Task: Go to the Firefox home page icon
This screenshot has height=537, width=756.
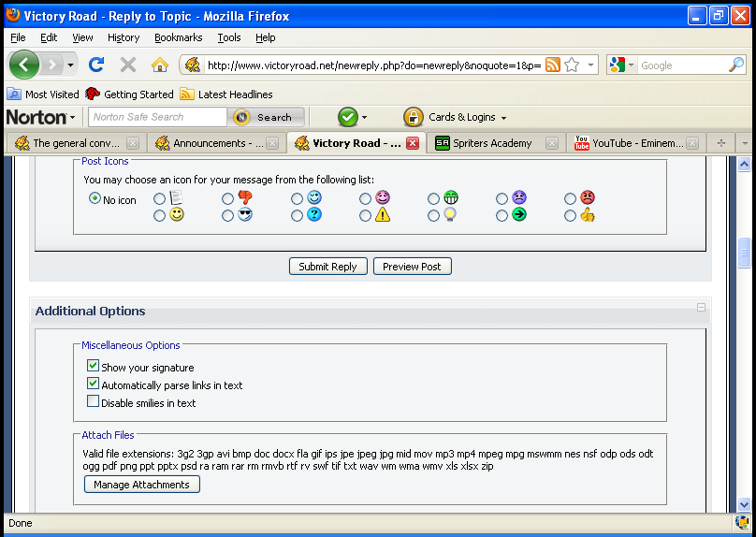Action: click(x=160, y=65)
